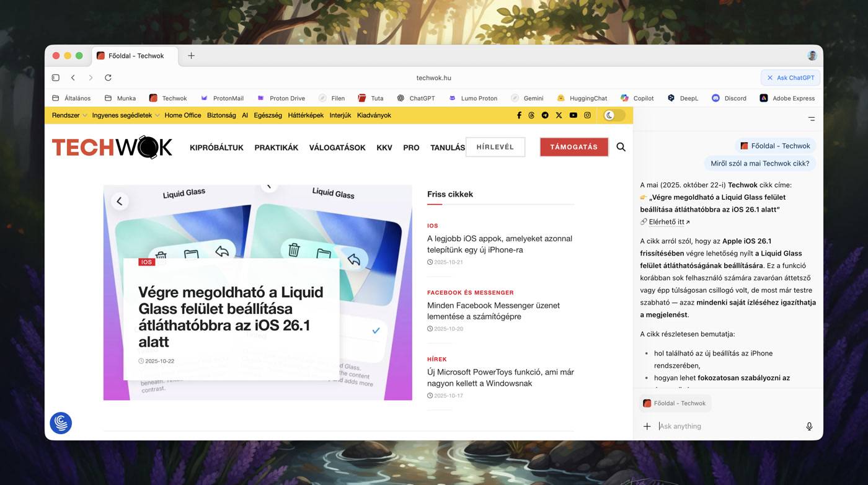
Task: Open the Munka bookmarks folder
Action: tap(120, 98)
